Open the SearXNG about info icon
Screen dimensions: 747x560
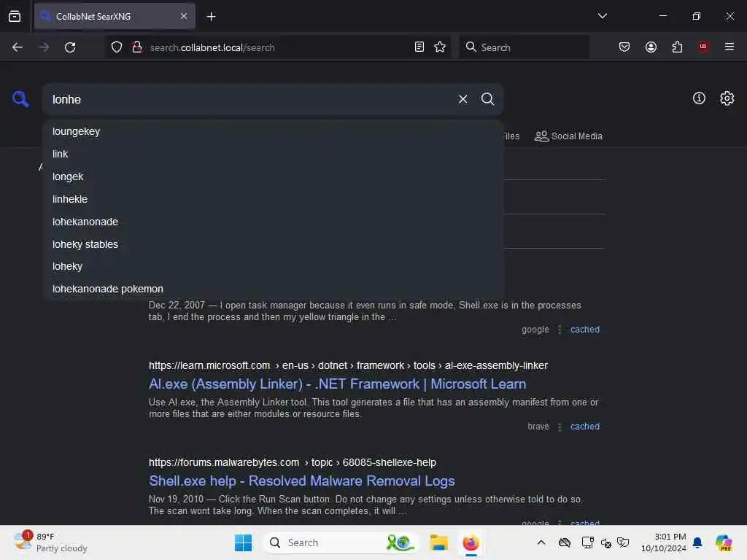(698, 98)
